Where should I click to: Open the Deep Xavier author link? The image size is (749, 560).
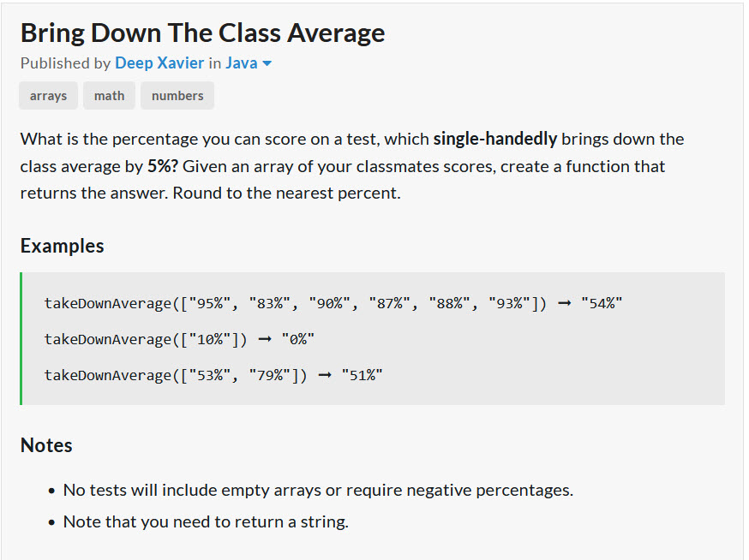tap(159, 63)
